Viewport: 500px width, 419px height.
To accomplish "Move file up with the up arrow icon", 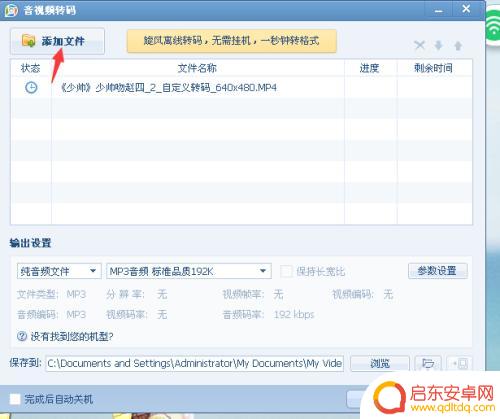I will (x=458, y=45).
